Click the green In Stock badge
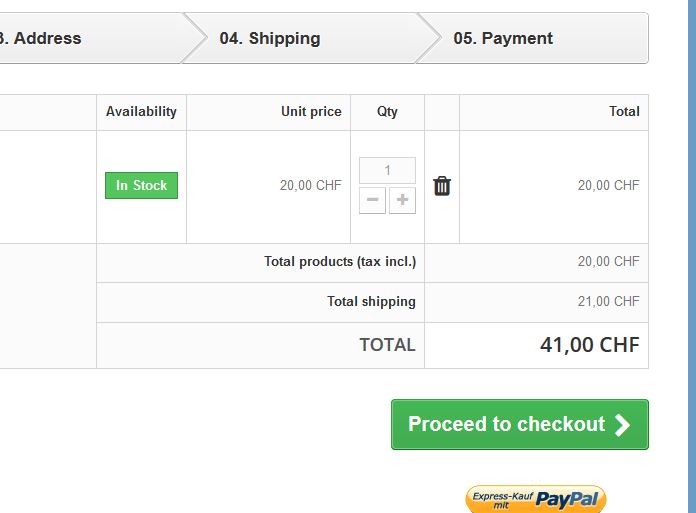The image size is (696, 513). click(x=141, y=186)
